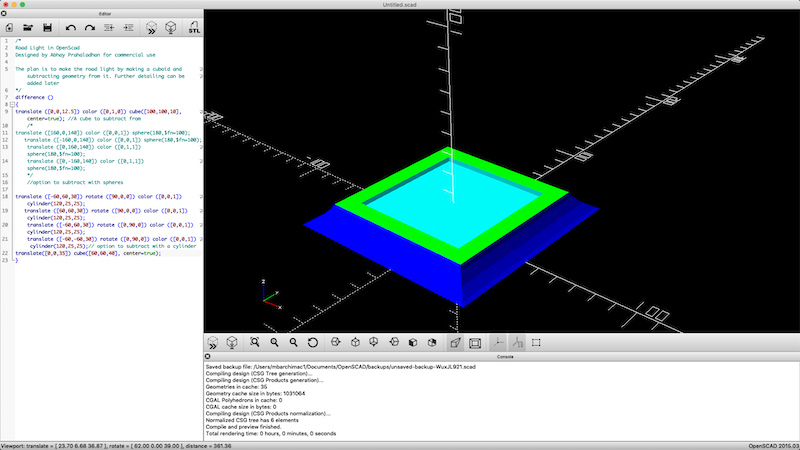Click 'Geometry cache size in bytes' console line
Image resolution: width=800 pixels, height=450 pixels.
coord(255,393)
